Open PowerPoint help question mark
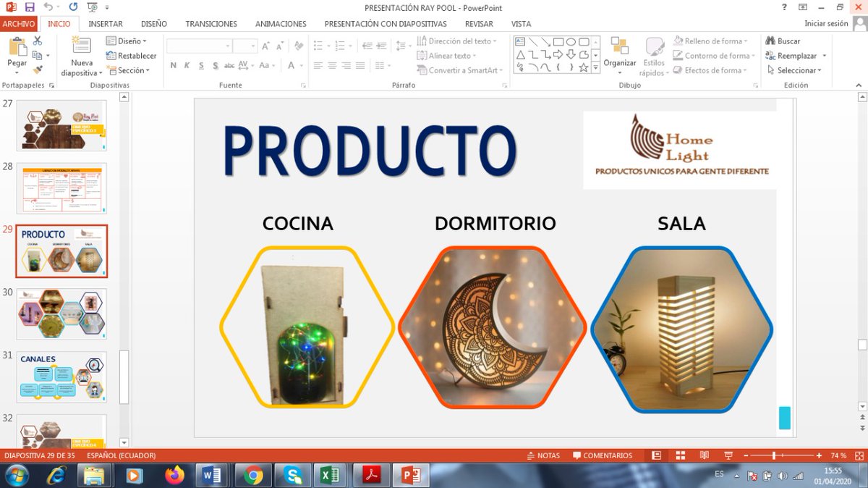 [x=784, y=7]
